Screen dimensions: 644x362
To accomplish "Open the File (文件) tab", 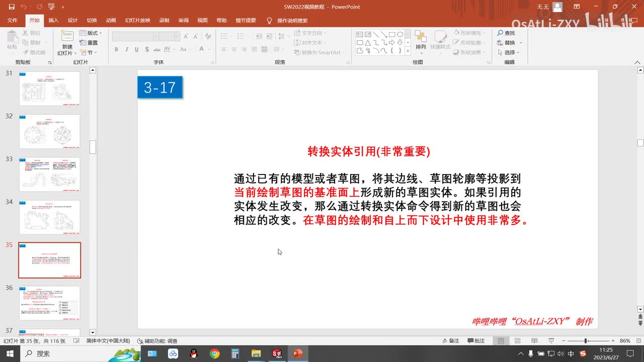I will (13, 21).
